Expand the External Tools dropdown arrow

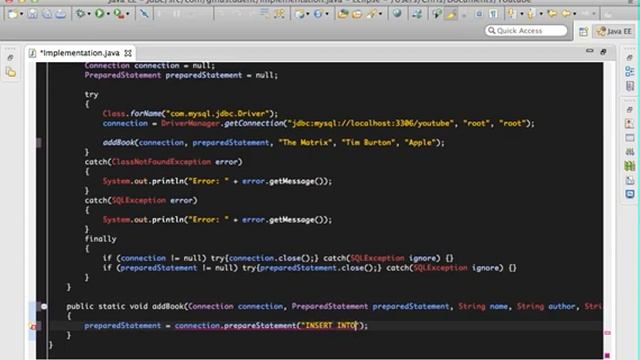pyautogui.click(x=128, y=14)
